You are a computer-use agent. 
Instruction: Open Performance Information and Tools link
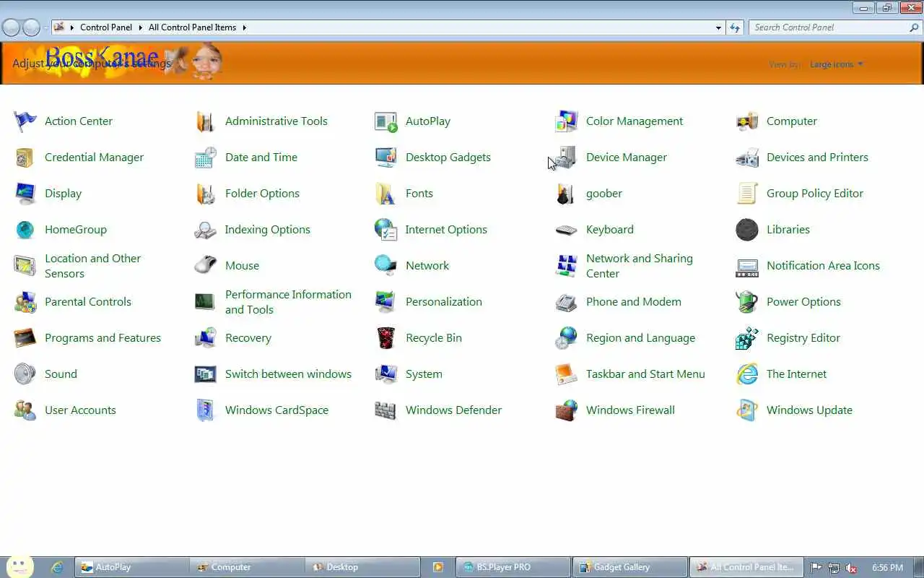pyautogui.click(x=288, y=302)
